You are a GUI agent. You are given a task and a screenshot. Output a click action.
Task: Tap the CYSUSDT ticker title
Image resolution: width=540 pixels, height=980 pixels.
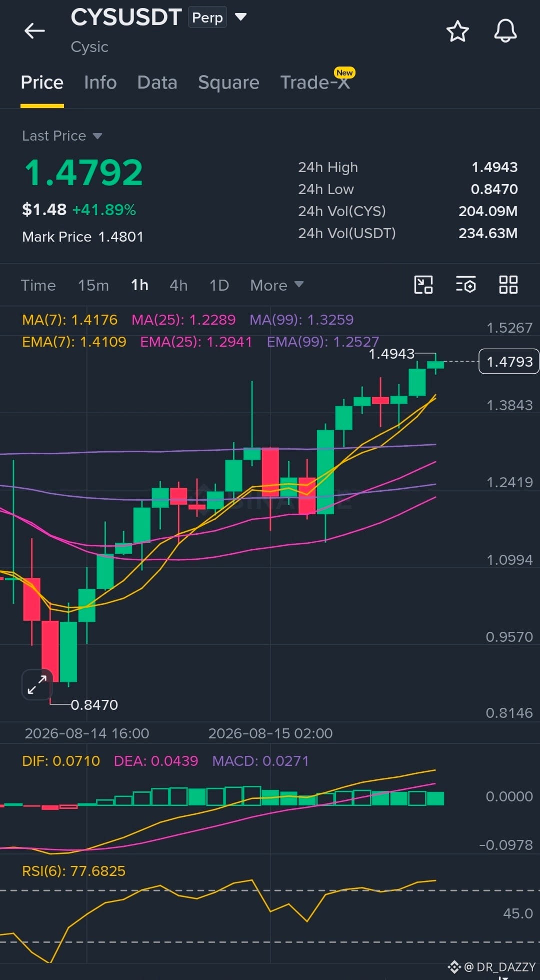tap(126, 18)
